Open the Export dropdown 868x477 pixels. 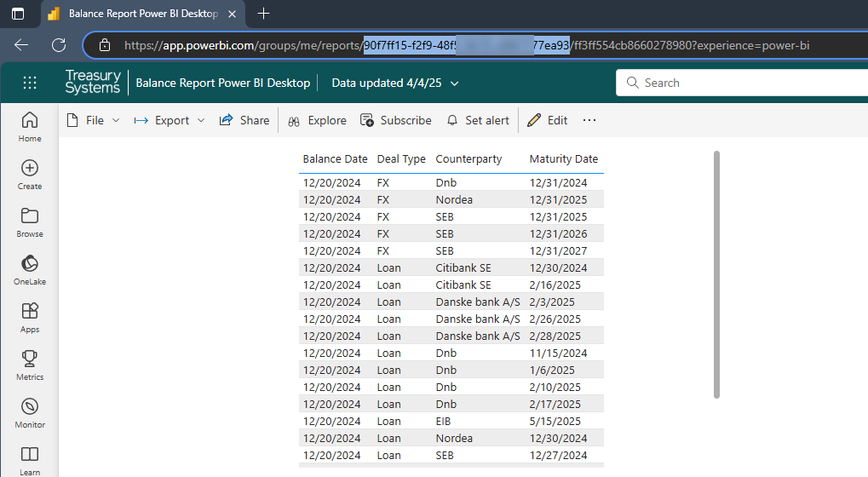[170, 120]
